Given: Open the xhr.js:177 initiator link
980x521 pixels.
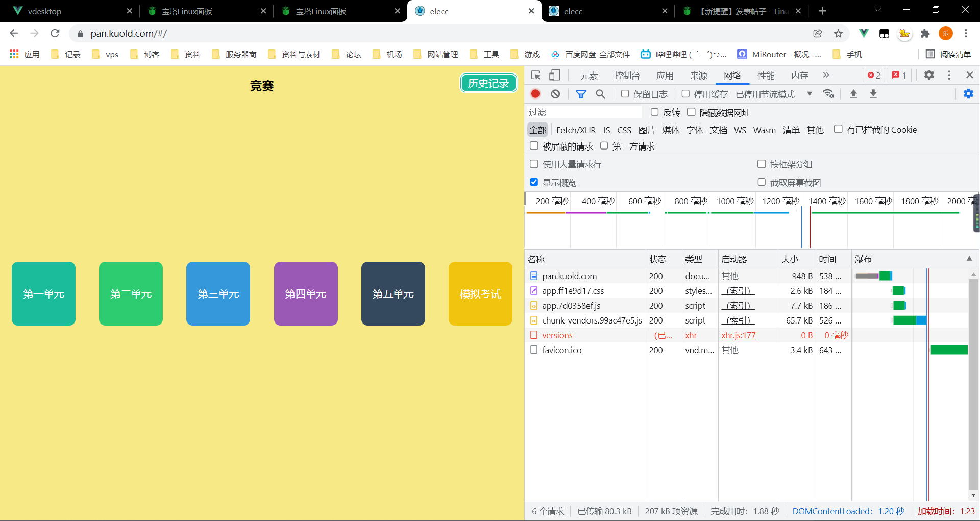Looking at the screenshot, I should pyautogui.click(x=738, y=335).
